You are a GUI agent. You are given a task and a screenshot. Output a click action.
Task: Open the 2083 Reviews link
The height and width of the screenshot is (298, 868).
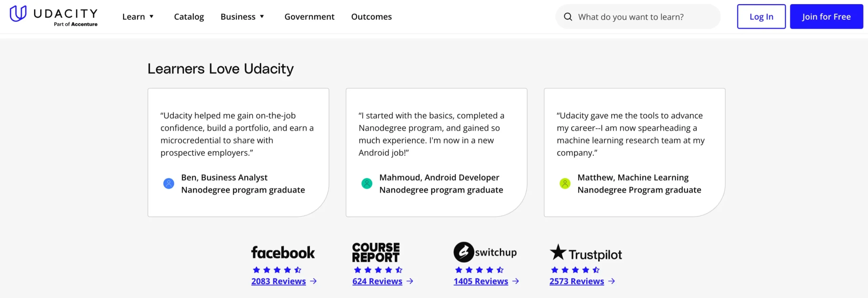pos(278,281)
